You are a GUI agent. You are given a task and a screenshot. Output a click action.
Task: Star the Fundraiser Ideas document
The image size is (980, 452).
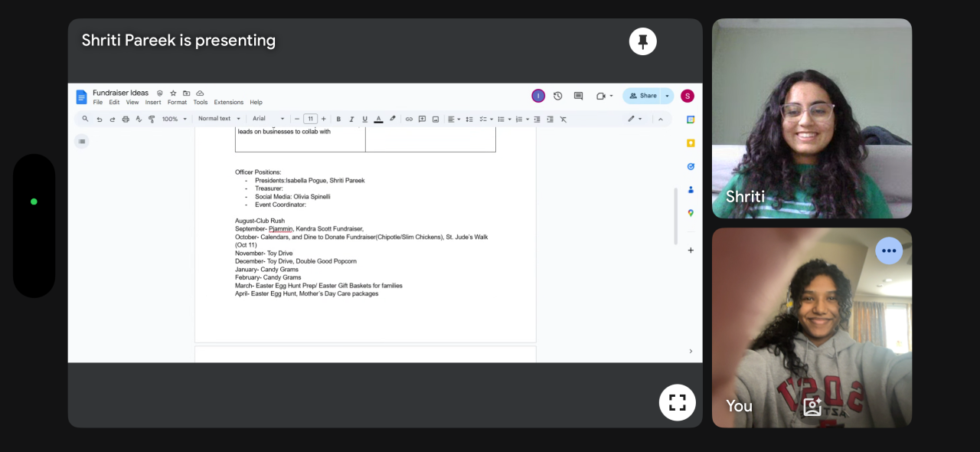coord(173,93)
